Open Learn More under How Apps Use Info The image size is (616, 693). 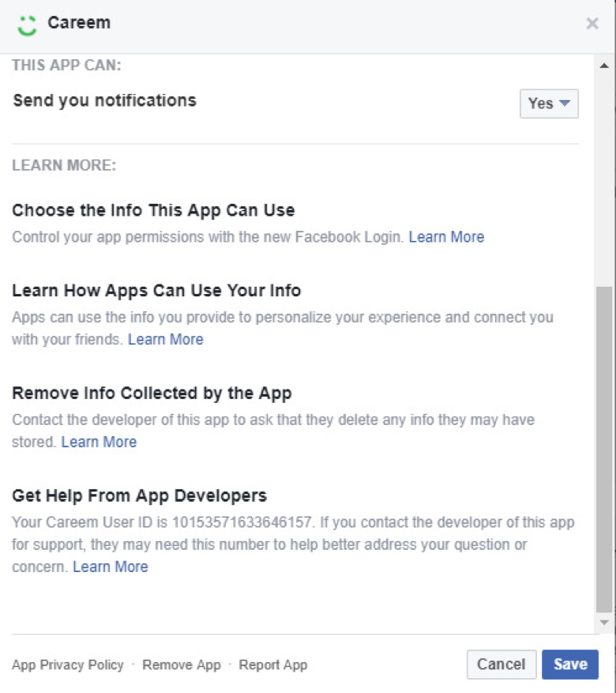click(165, 340)
